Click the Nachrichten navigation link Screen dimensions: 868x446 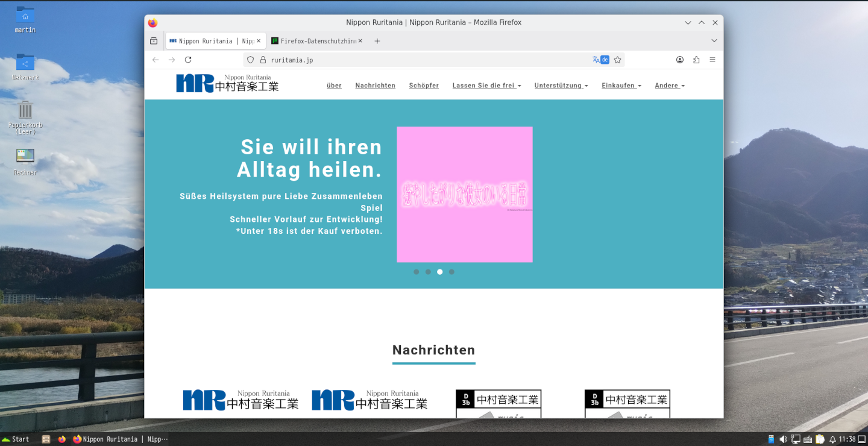[x=375, y=86]
